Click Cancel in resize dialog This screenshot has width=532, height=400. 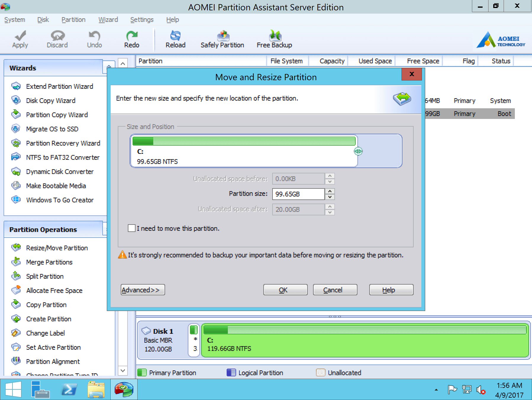[335, 290]
